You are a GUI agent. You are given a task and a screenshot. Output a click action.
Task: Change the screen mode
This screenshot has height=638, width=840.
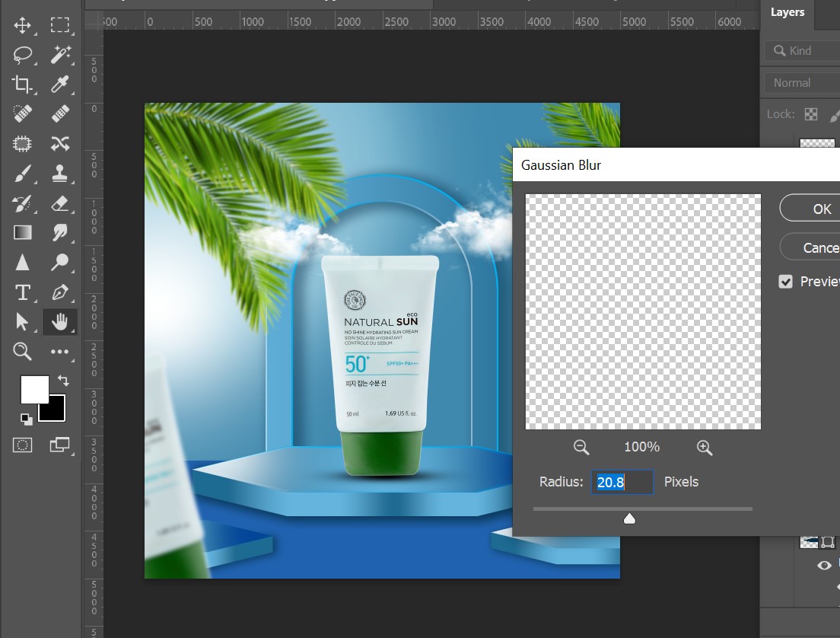coord(59,445)
